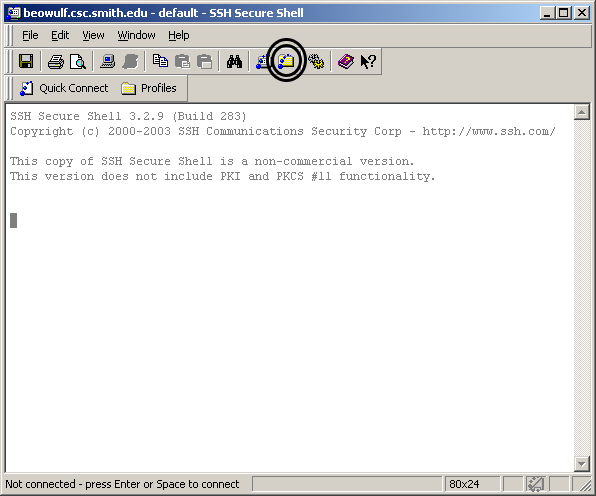The height and width of the screenshot is (496, 596).
Task: Open Help with the purple book icon
Action: click(346, 61)
